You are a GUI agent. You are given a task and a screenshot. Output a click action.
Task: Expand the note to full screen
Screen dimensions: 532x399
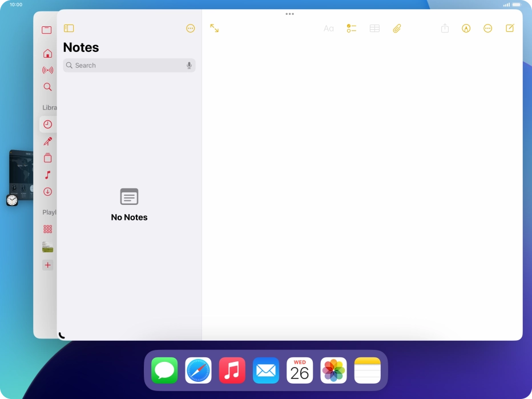(215, 28)
